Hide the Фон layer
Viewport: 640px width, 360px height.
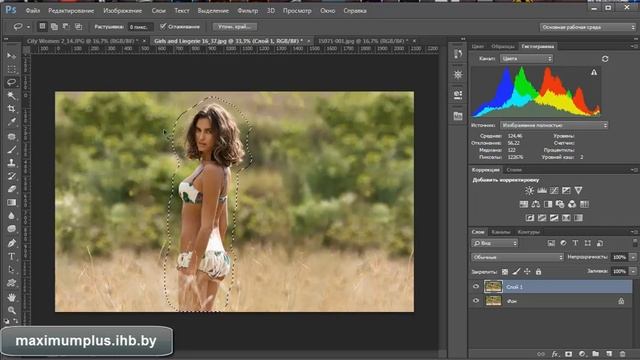click(476, 301)
